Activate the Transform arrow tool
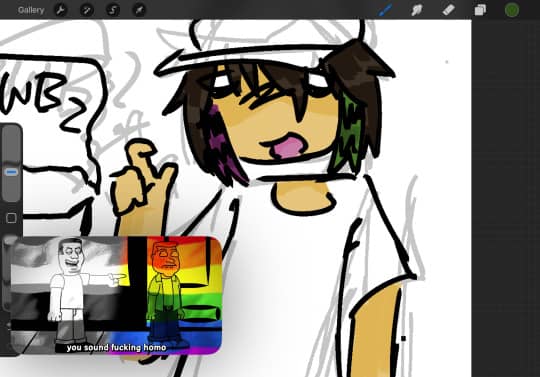540x377 pixels. [x=139, y=10]
